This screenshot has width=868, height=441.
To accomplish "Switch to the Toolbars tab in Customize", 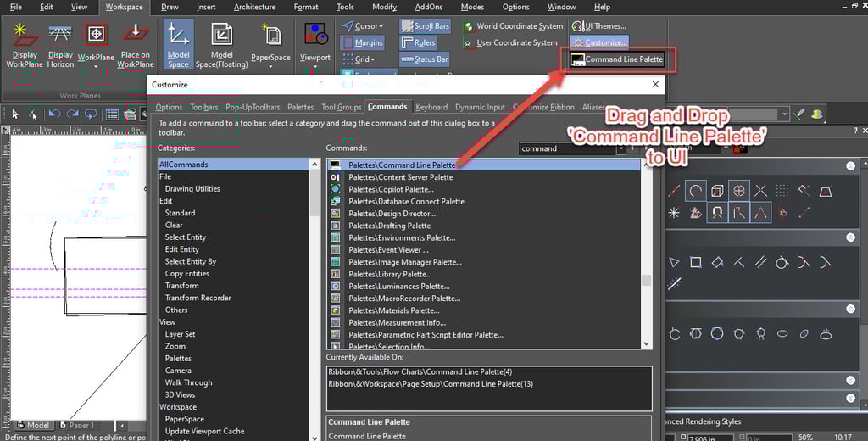I will 203,107.
